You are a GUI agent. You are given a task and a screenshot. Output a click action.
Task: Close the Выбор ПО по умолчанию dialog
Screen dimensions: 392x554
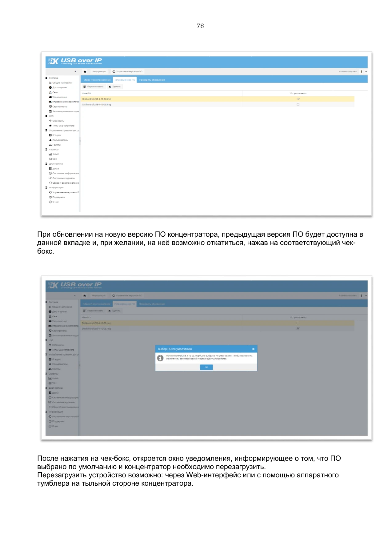click(x=253, y=349)
